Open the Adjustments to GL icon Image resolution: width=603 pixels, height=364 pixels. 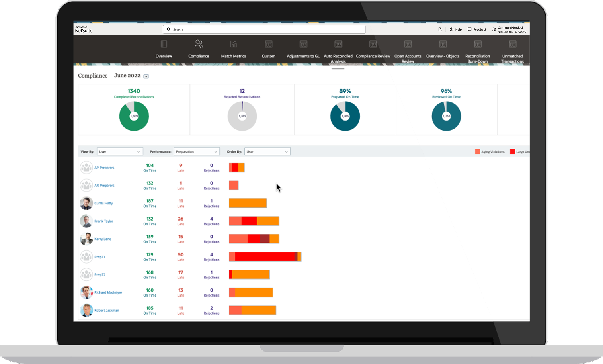(304, 44)
